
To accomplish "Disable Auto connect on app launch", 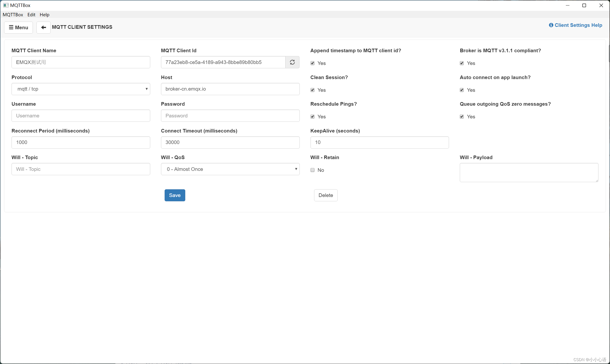I will [x=462, y=90].
